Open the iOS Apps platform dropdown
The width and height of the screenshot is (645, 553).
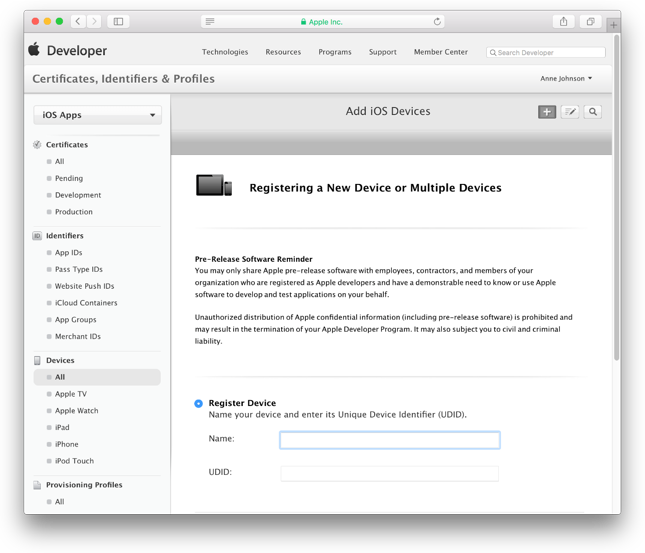(97, 115)
